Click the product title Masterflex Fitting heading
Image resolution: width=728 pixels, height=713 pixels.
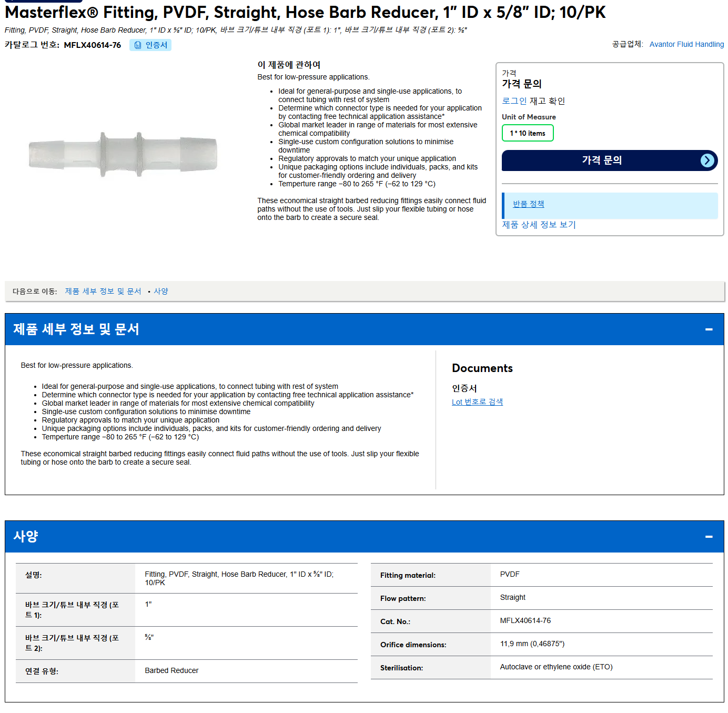[x=305, y=12]
